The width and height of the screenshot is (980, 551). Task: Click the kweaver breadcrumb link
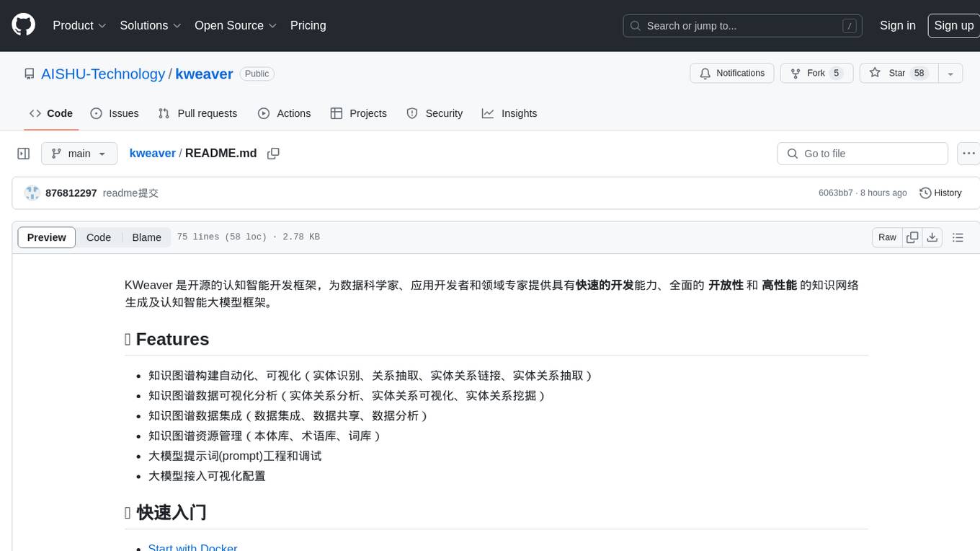(152, 153)
